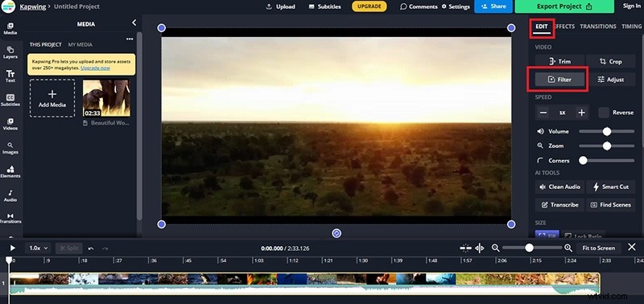Viewport: 644px width, 304px height.
Task: Click the Clean Audio AI tool
Action: click(x=559, y=187)
